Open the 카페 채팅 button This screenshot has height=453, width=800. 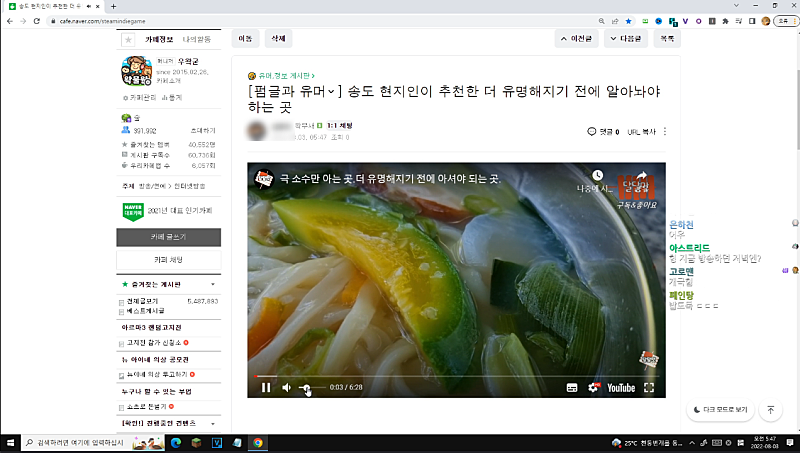169,260
